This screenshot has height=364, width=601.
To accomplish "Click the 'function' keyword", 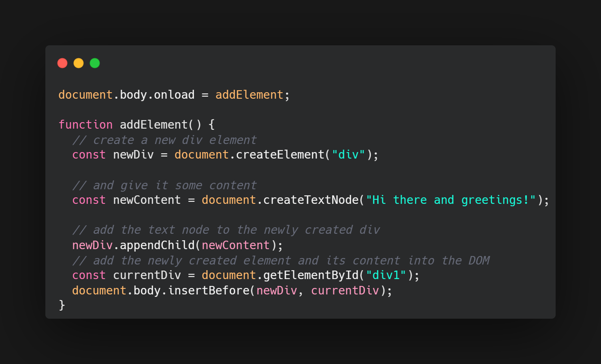I will click(x=85, y=125).
